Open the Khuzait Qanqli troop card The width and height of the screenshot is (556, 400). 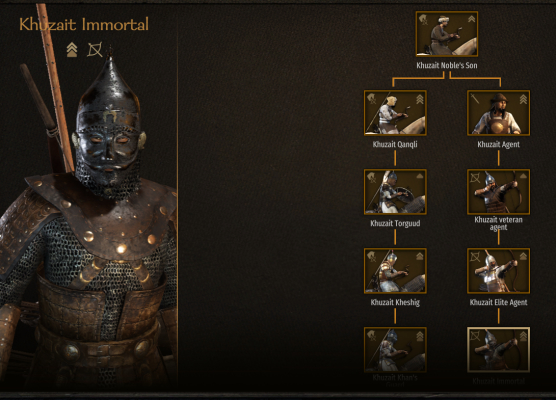(x=395, y=113)
